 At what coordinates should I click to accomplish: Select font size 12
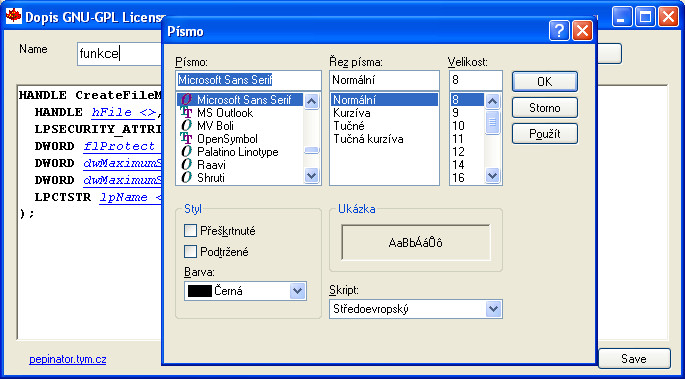point(467,152)
